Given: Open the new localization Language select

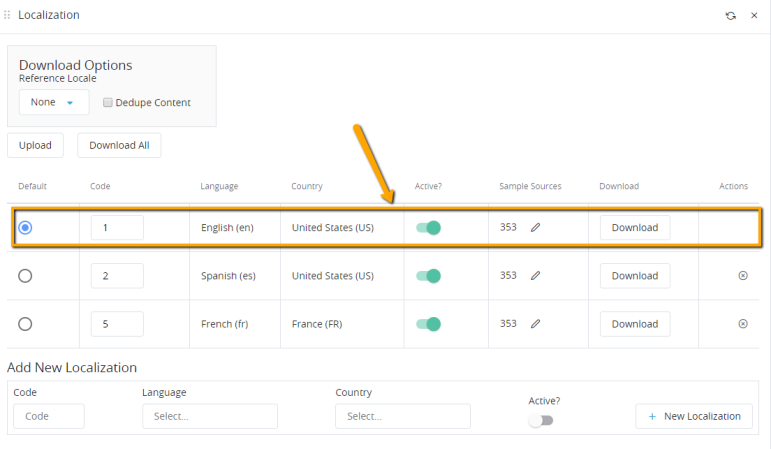Looking at the screenshot, I should click(210, 416).
